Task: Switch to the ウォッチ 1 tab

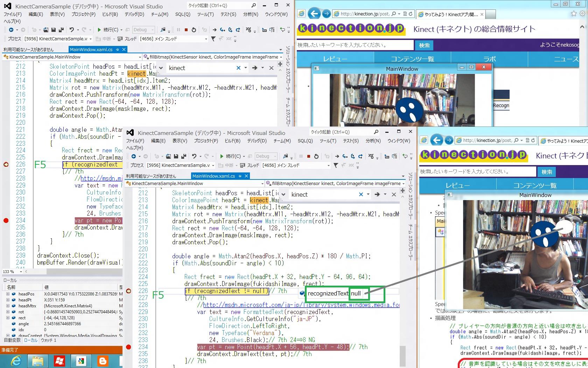Action: pyautogui.click(x=49, y=340)
